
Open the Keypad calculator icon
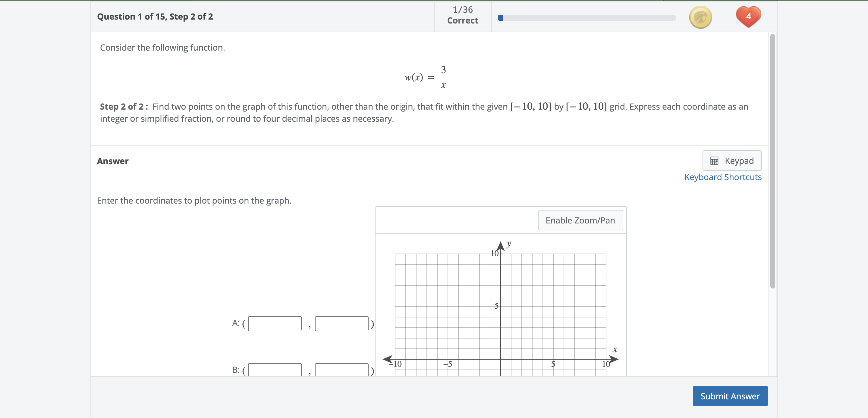(x=732, y=161)
